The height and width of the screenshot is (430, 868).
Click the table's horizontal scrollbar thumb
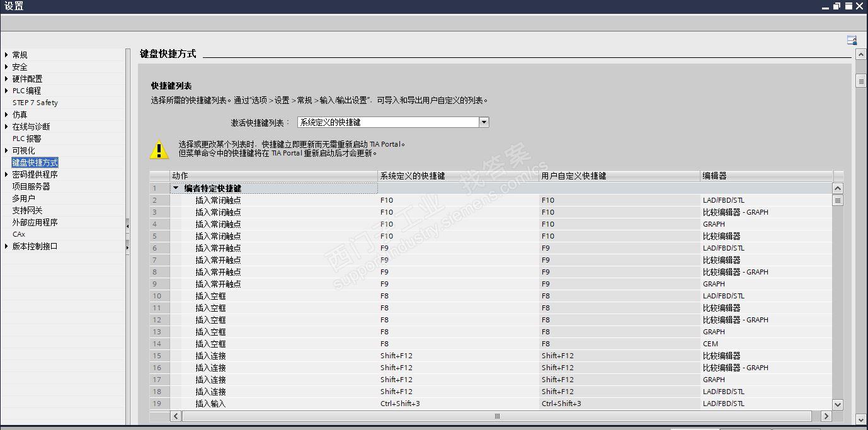point(496,416)
